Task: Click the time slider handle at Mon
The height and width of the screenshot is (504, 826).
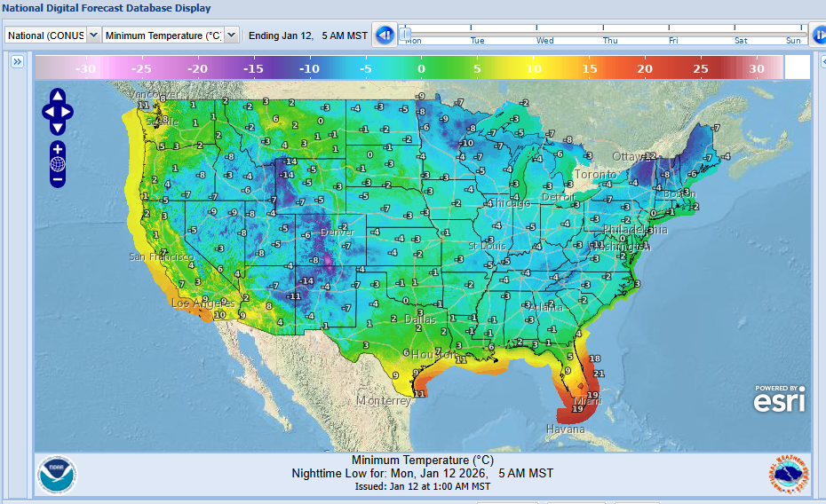Action: 405,35
